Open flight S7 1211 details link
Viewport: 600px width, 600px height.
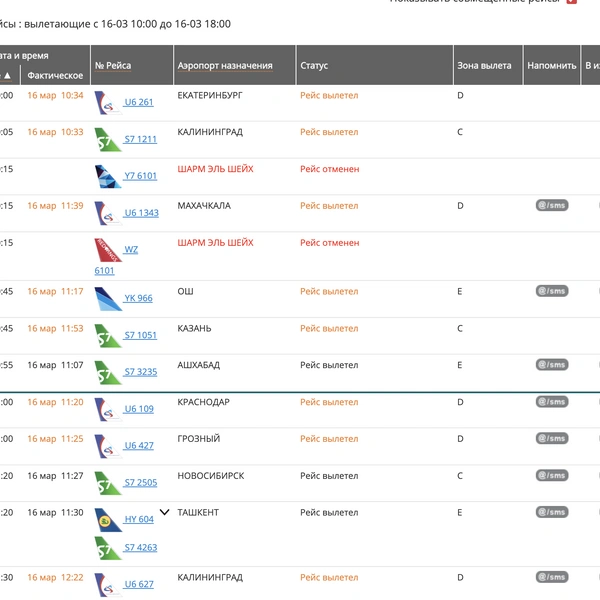pos(140,139)
